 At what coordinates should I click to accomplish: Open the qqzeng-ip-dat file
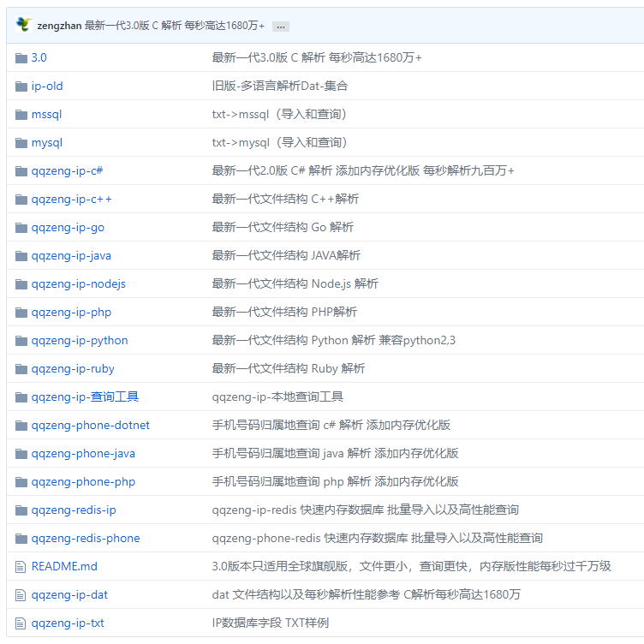click(x=69, y=595)
